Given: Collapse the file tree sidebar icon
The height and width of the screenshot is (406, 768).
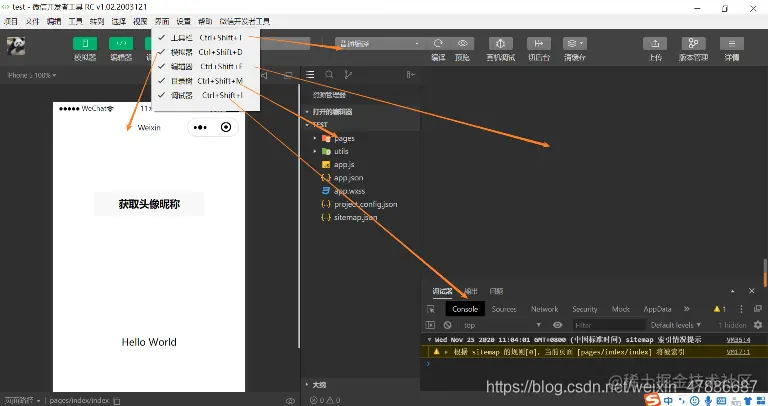Looking at the screenshot, I should (410, 74).
